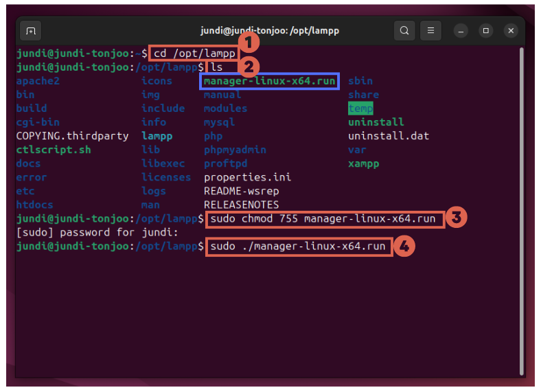Viewport: 541px width, 392px height.
Task: Click the properties.ini file name
Action: point(247,177)
